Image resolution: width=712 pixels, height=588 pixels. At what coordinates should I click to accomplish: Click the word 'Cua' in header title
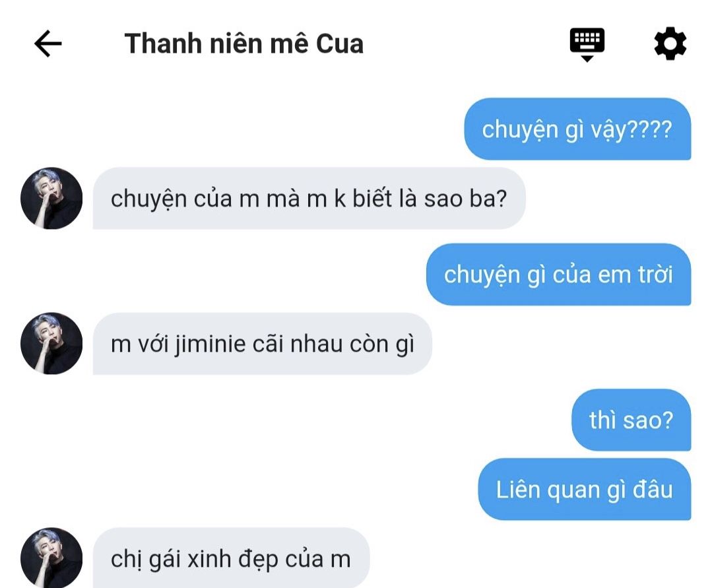click(340, 44)
